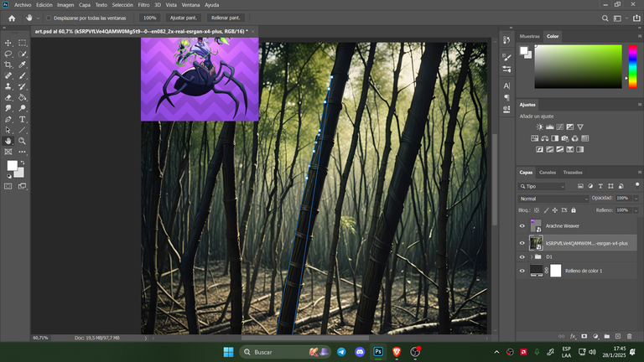
Task: Select the Eraser tool
Action: coord(8,97)
